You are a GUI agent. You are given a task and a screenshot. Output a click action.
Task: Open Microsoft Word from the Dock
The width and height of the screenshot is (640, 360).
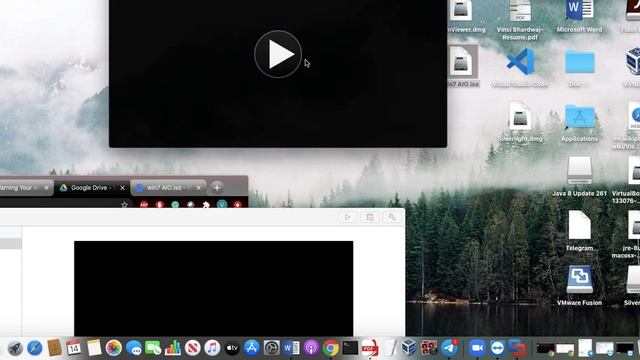(291, 348)
